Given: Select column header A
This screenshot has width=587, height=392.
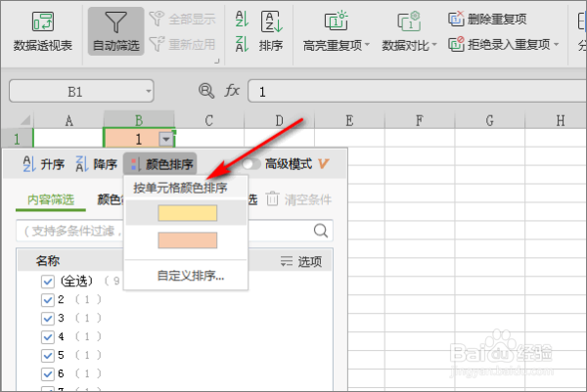Looking at the screenshot, I should tap(68, 120).
